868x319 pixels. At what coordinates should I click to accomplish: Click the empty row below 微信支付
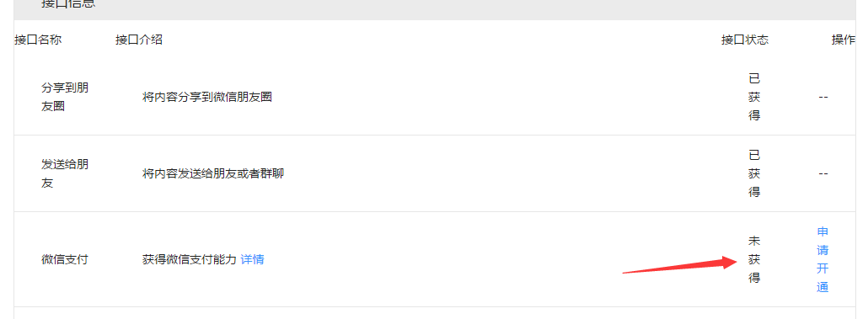click(435, 313)
